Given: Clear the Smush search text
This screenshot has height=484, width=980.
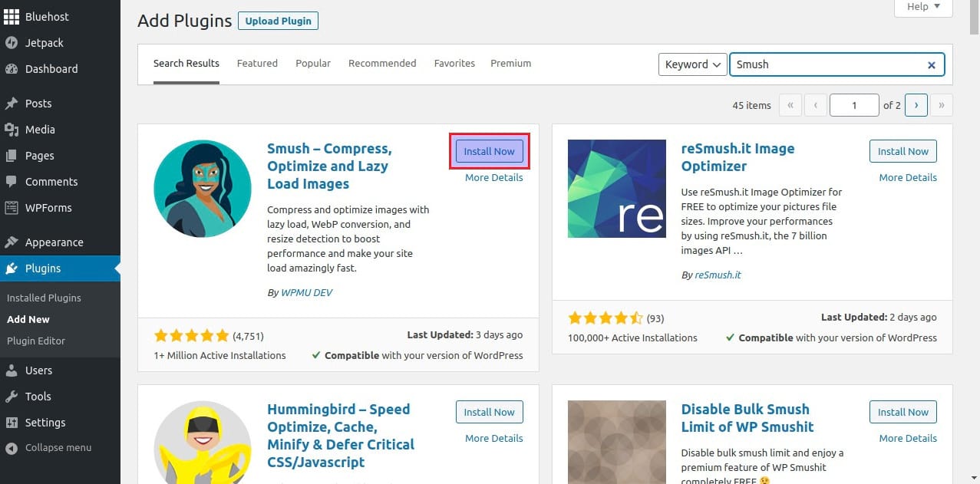Looking at the screenshot, I should (x=932, y=65).
